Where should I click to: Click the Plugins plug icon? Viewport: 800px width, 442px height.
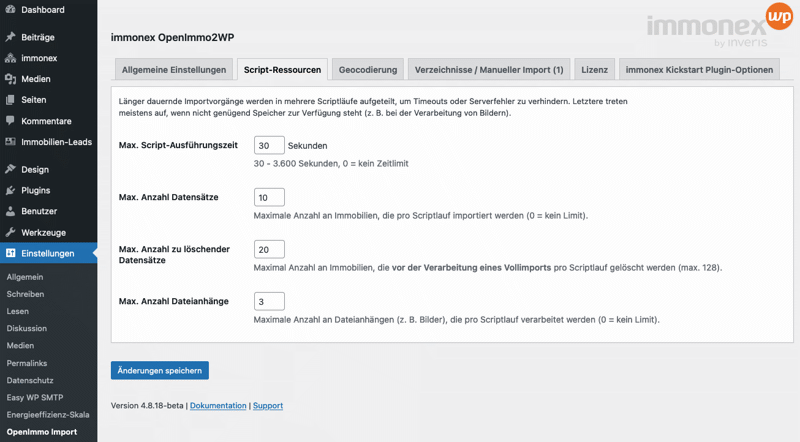[x=10, y=190]
